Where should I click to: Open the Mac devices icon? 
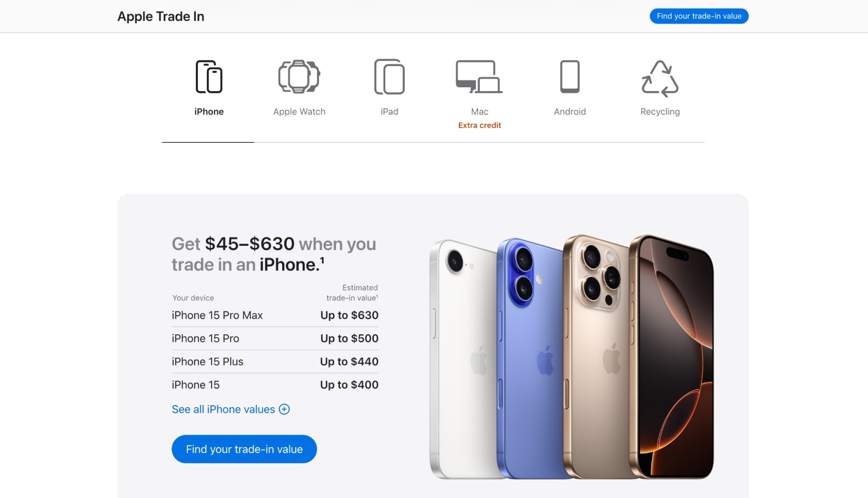[x=479, y=77]
